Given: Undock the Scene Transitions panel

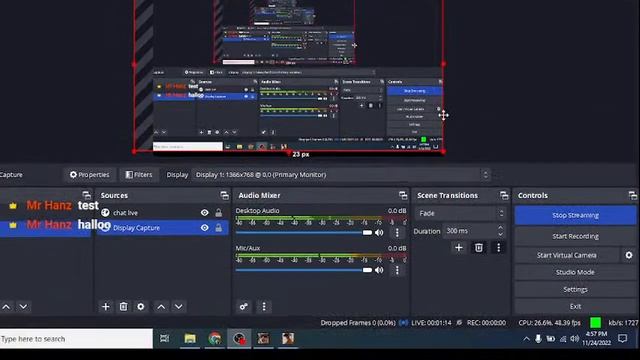Looking at the screenshot, I should [504, 196].
